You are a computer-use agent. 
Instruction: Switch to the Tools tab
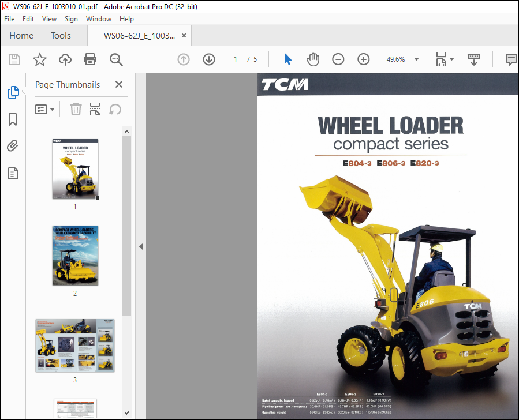point(61,35)
